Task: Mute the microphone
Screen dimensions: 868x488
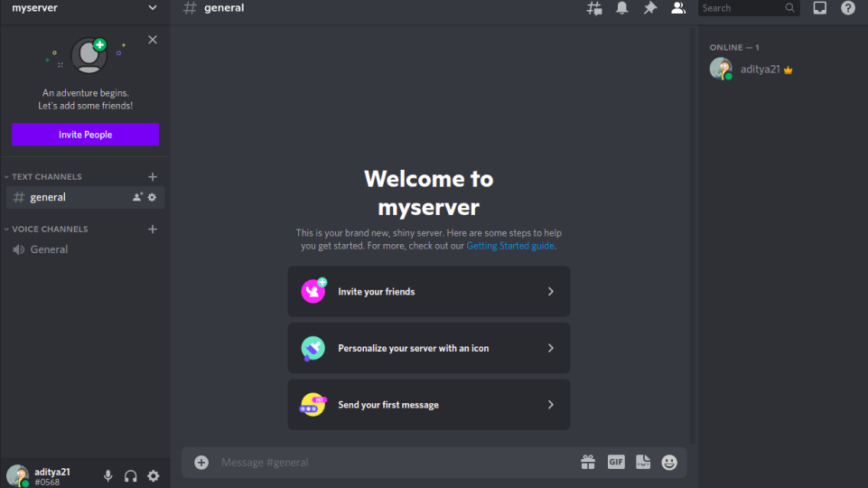Action: tap(108, 476)
